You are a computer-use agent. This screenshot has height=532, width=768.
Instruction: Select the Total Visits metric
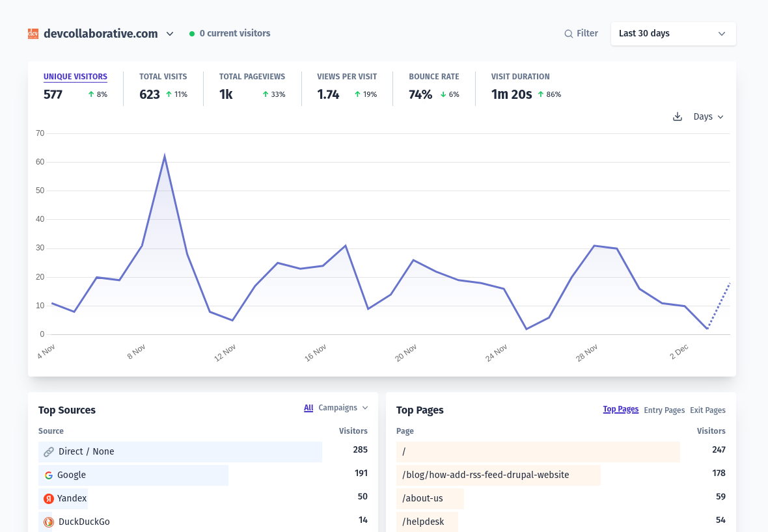click(x=163, y=86)
